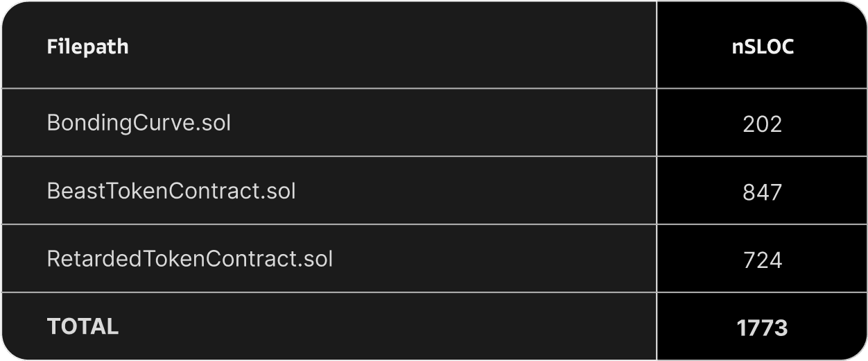Select the 202 nSLOC value

pos(763,124)
